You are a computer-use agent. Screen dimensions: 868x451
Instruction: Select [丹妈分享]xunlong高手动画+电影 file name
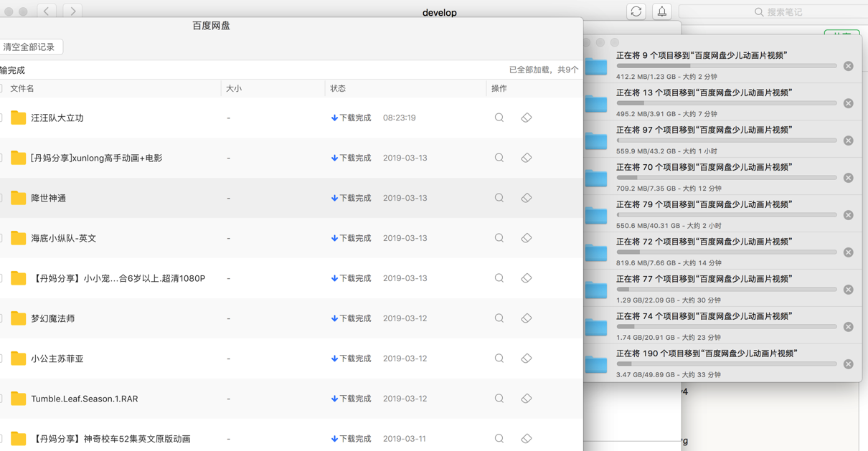[97, 158]
